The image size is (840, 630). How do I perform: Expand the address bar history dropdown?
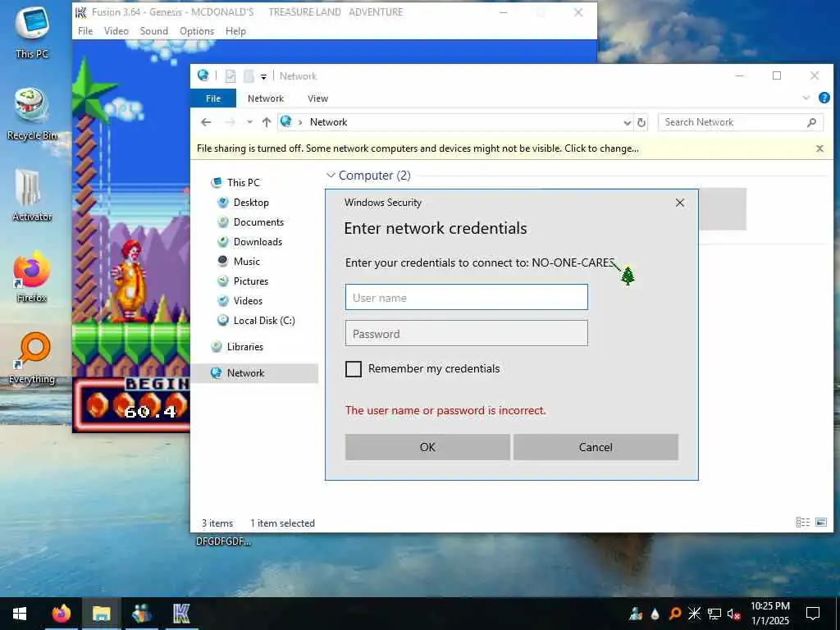[628, 123]
